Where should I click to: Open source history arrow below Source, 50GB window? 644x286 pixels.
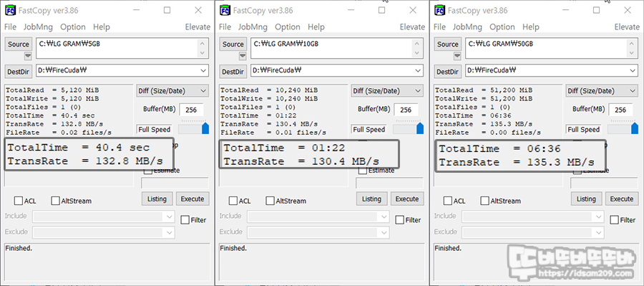click(x=457, y=56)
